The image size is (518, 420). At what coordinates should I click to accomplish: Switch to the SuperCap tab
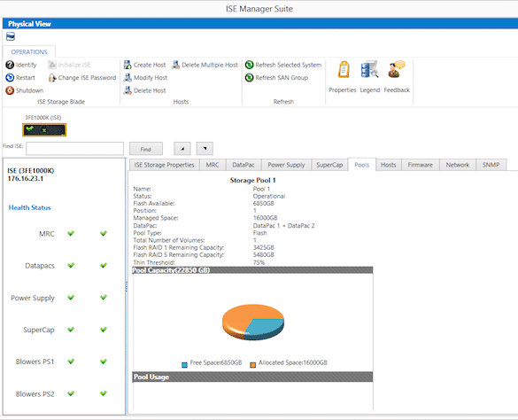click(x=329, y=165)
